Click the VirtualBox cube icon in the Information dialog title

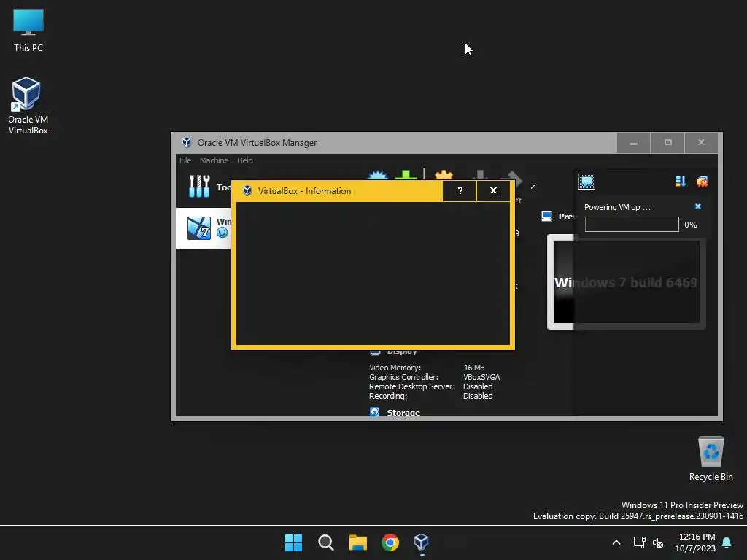[x=247, y=191]
